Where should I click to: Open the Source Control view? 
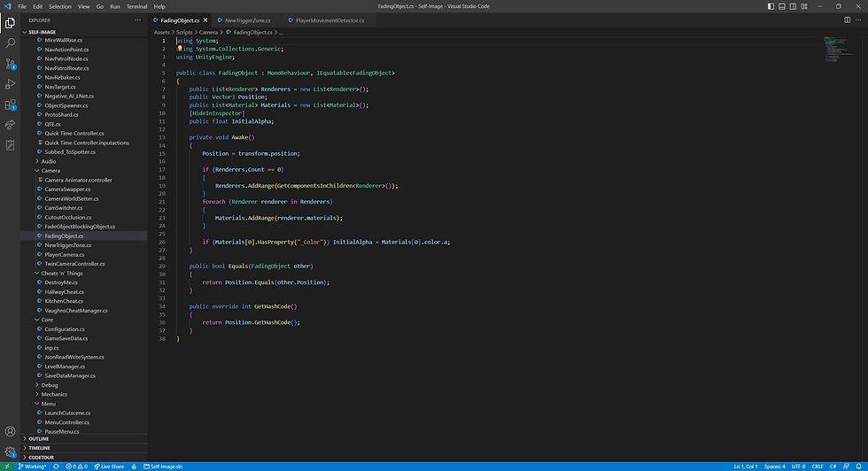10,64
